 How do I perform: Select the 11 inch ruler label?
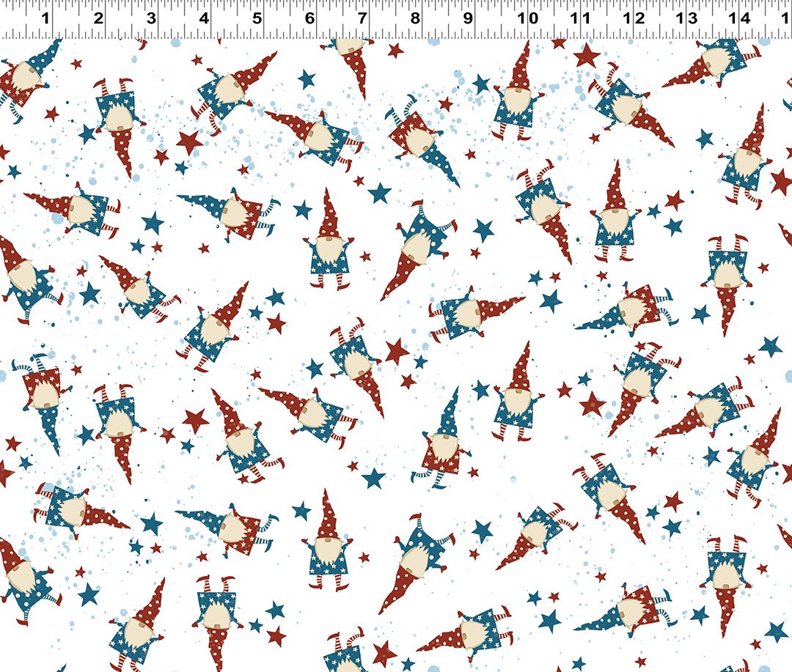coord(580,18)
